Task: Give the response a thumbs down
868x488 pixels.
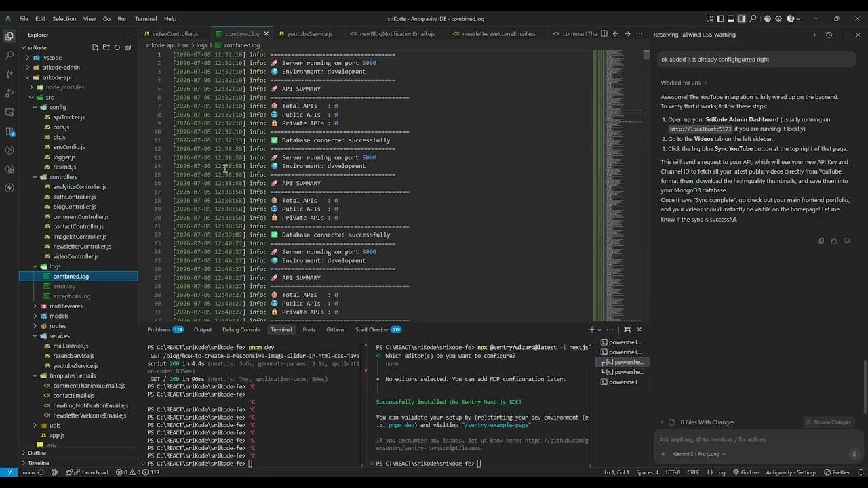Action: point(846,241)
